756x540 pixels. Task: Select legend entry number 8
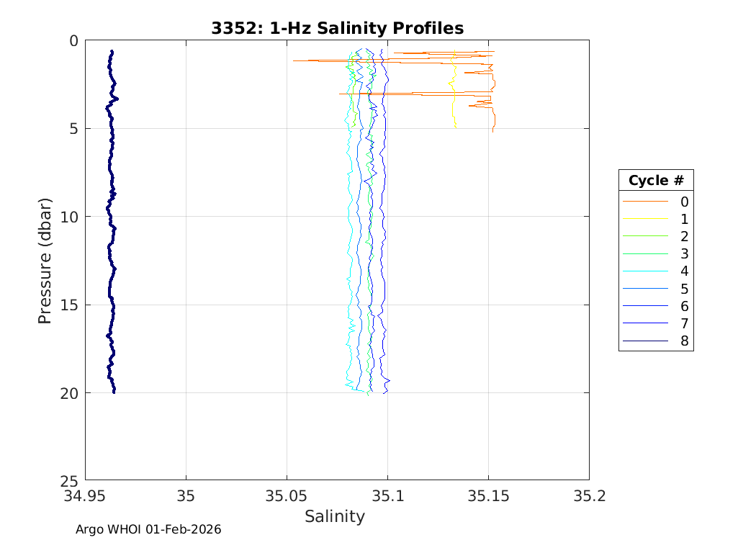pos(684,341)
